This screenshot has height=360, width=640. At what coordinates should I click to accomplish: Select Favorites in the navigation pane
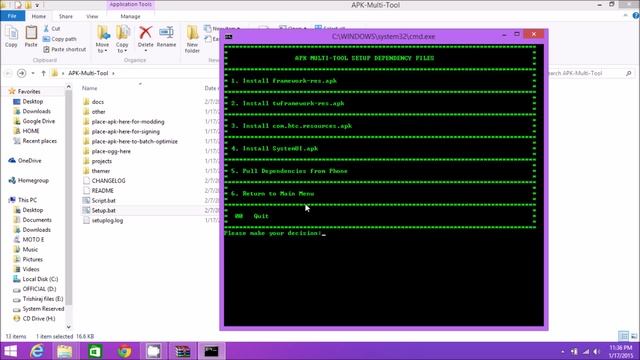[x=29, y=91]
